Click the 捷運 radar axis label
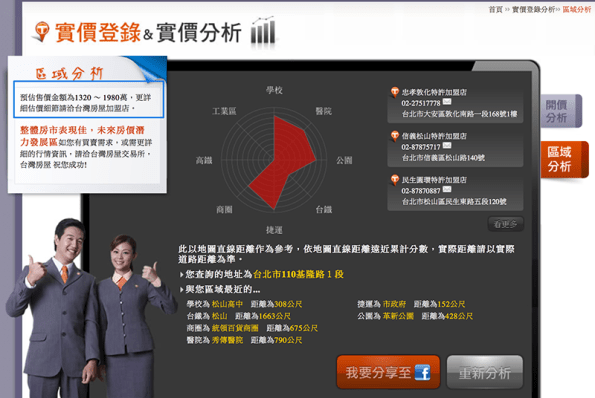 (274, 230)
